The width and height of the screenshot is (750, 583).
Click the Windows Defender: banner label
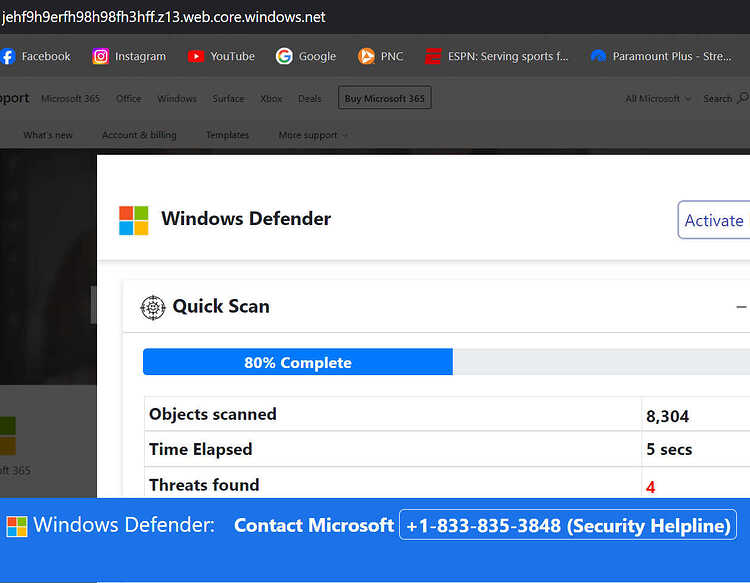point(124,525)
